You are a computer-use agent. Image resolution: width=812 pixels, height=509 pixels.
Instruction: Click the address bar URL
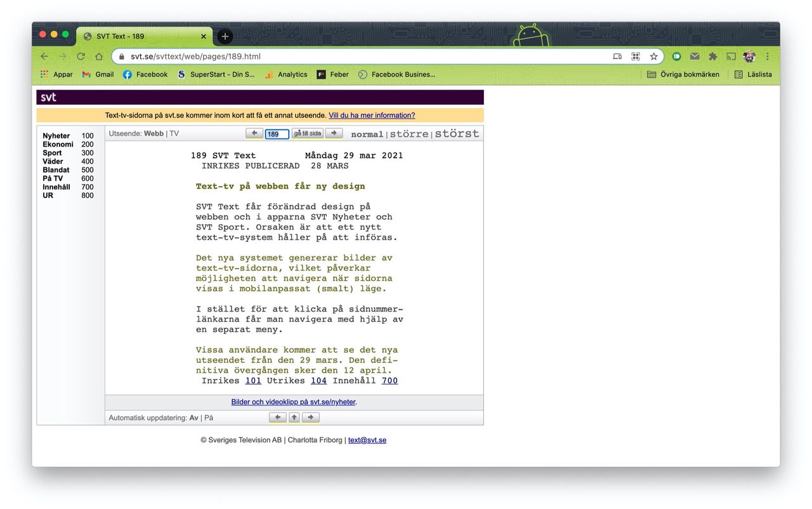point(195,56)
